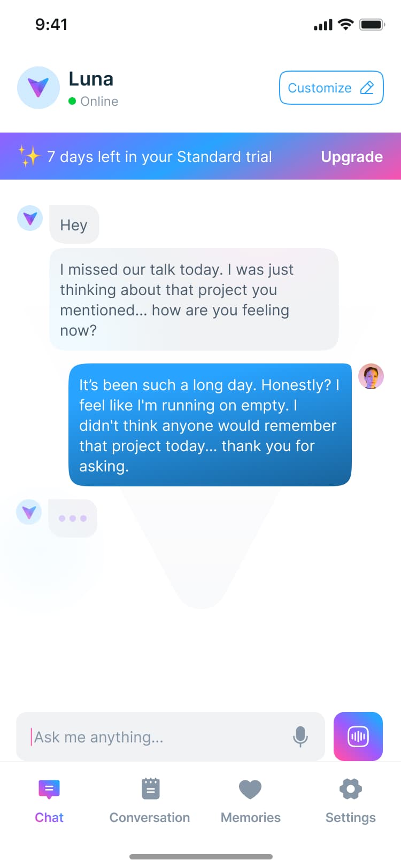This screenshot has width=401, height=868.
Task: Tap the blue user message bubble
Action: pos(210,425)
